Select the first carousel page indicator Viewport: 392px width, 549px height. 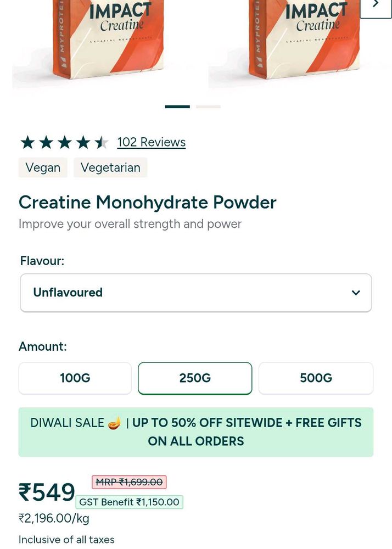click(177, 107)
